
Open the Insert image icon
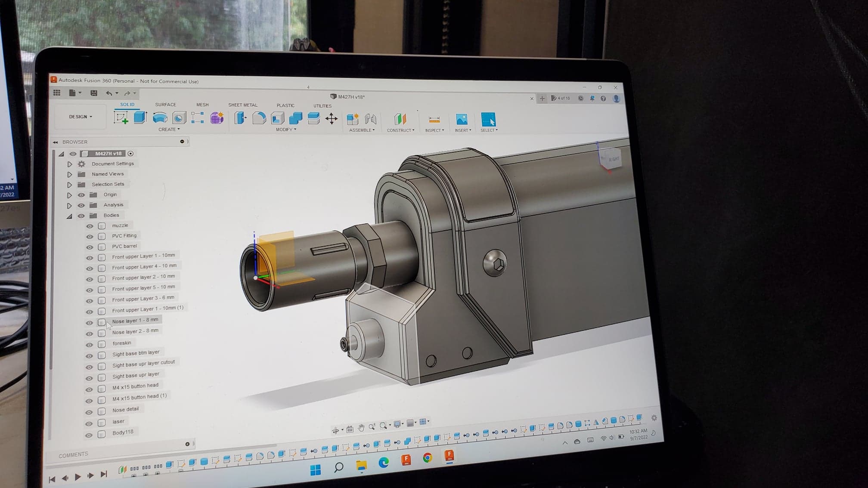462,120
